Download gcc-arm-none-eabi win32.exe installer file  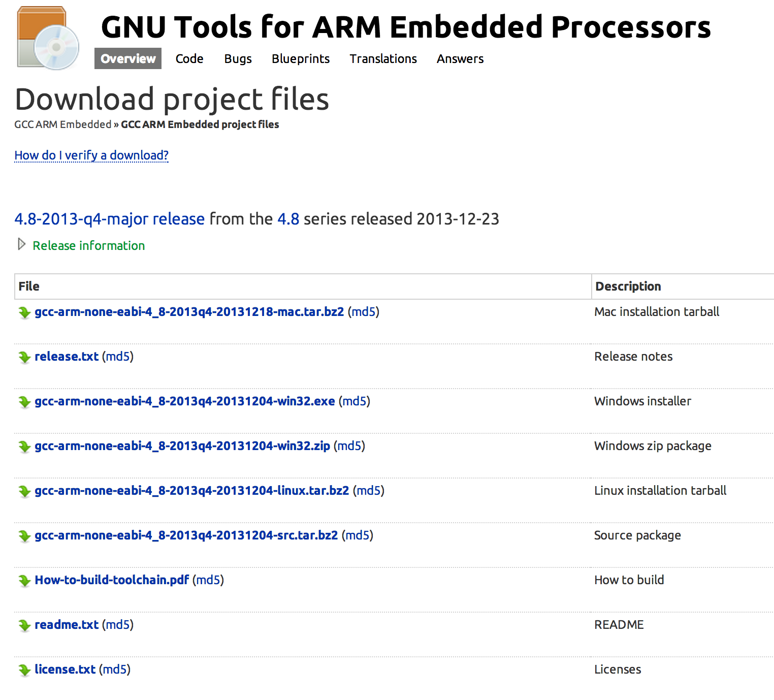185,401
